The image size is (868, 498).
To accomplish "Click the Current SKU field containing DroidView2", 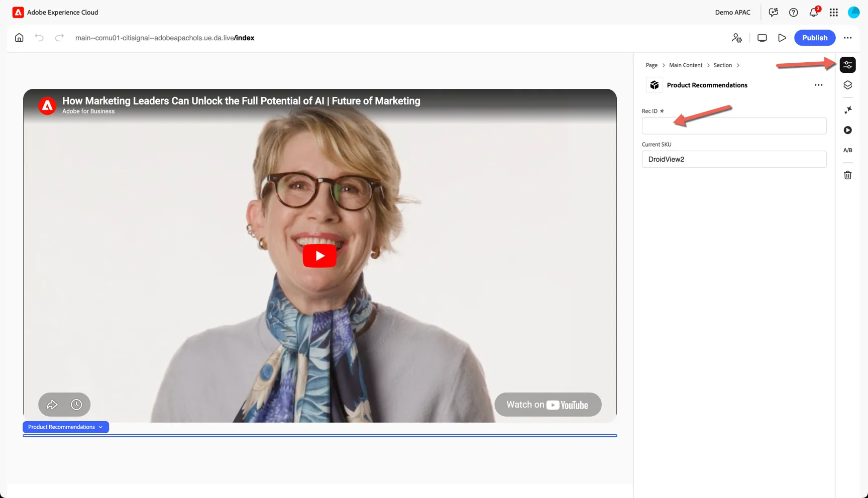I will pyautogui.click(x=734, y=159).
